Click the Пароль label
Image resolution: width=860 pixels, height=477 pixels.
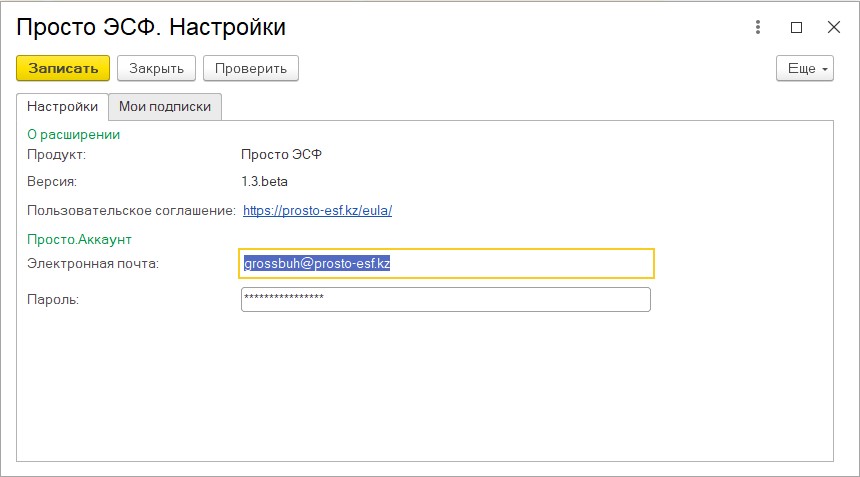pyautogui.click(x=53, y=300)
